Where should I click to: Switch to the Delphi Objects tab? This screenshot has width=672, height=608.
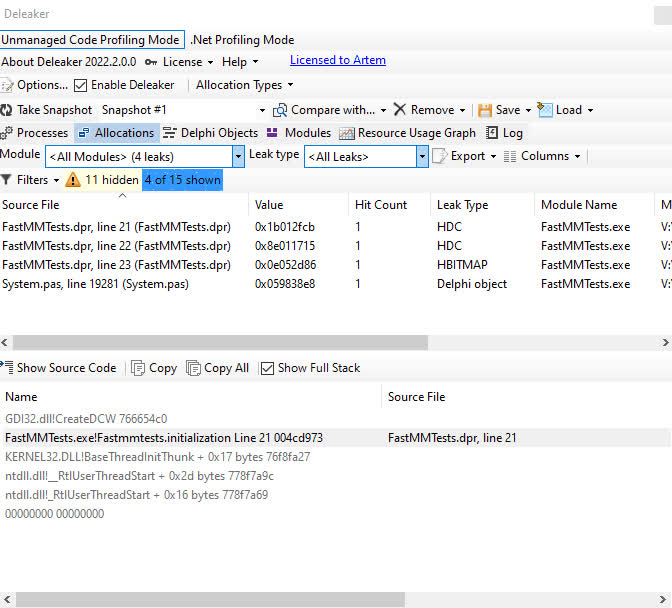tap(210, 133)
